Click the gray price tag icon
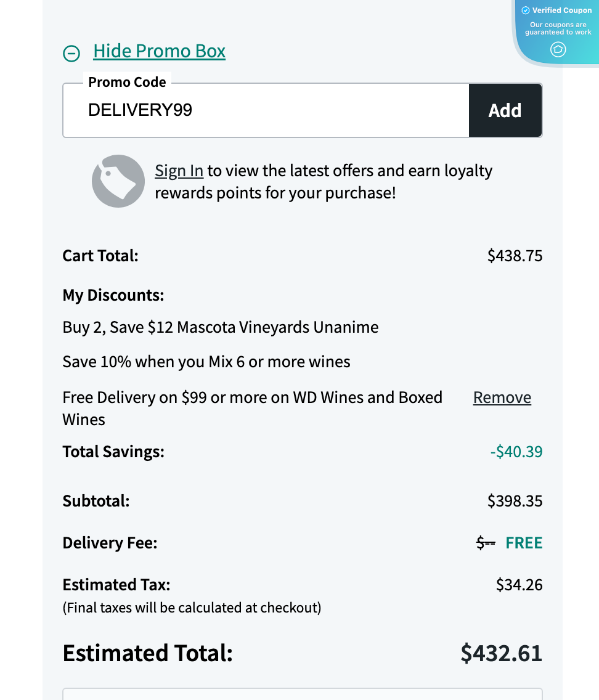 tap(118, 181)
